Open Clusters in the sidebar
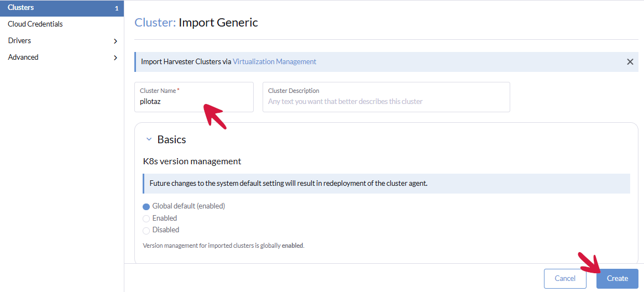Screen dimensions: 644x292 click(x=21, y=8)
